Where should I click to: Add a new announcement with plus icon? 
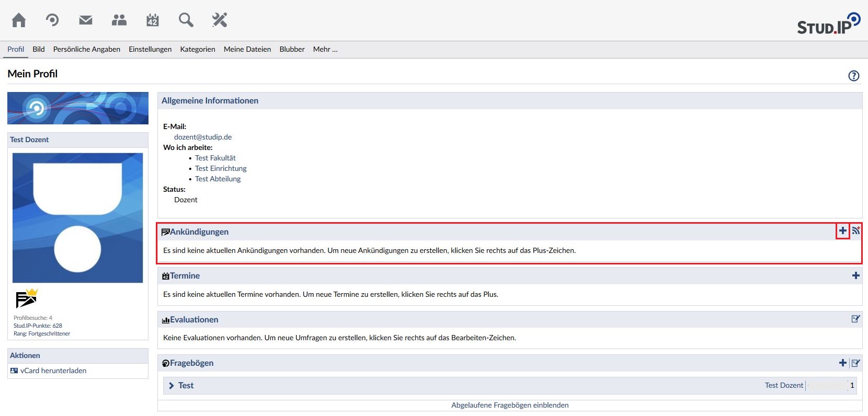(842, 230)
